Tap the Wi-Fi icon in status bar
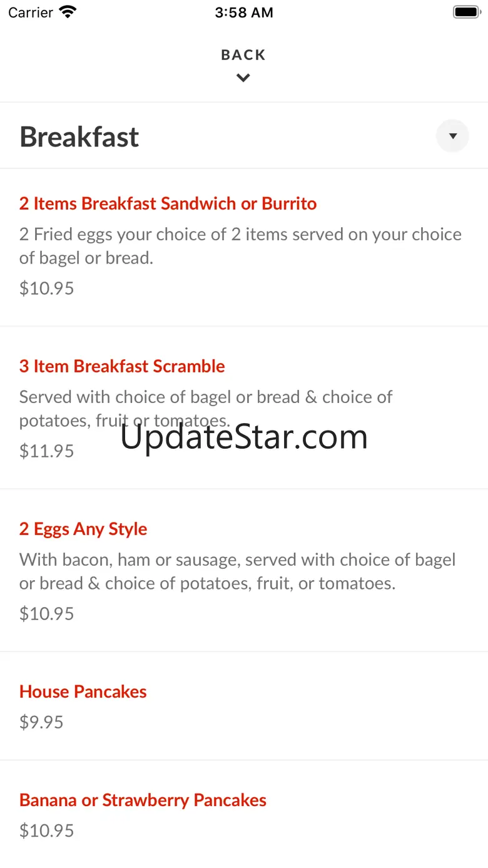 point(67,13)
